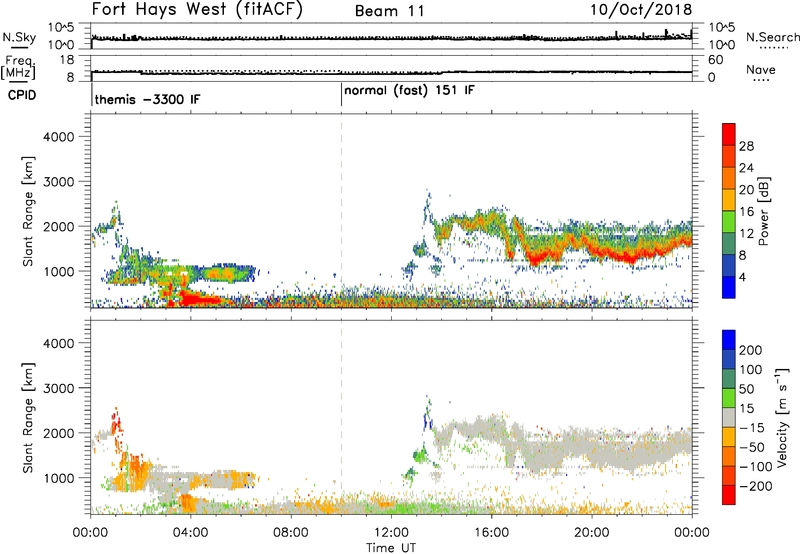800x554 pixels.
Task: Select the N.Sky legend label
Action: 19,37
